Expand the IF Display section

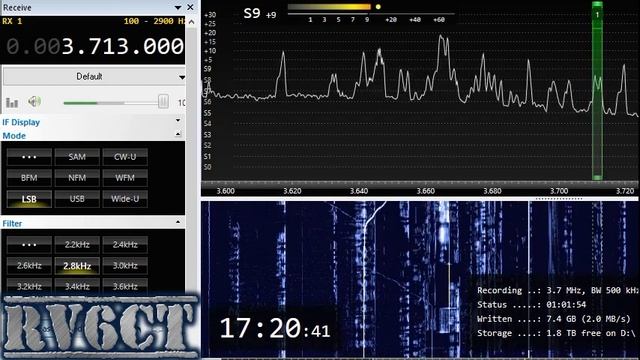(x=178, y=120)
